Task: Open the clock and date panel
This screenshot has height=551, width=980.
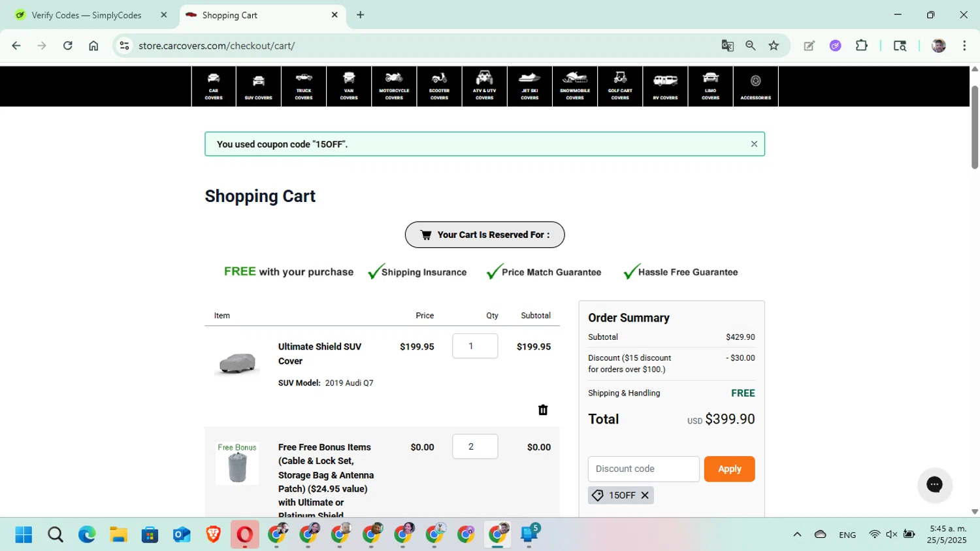Action: [947, 535]
